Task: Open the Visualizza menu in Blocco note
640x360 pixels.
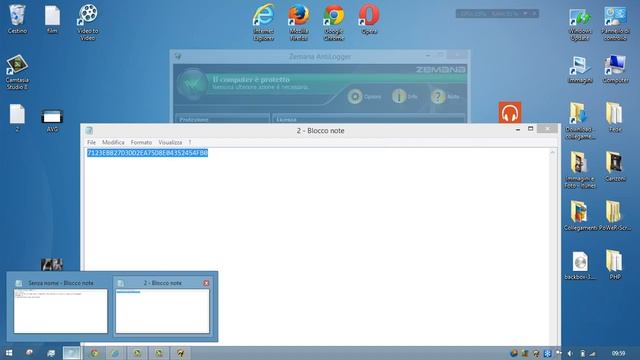Action: point(170,142)
